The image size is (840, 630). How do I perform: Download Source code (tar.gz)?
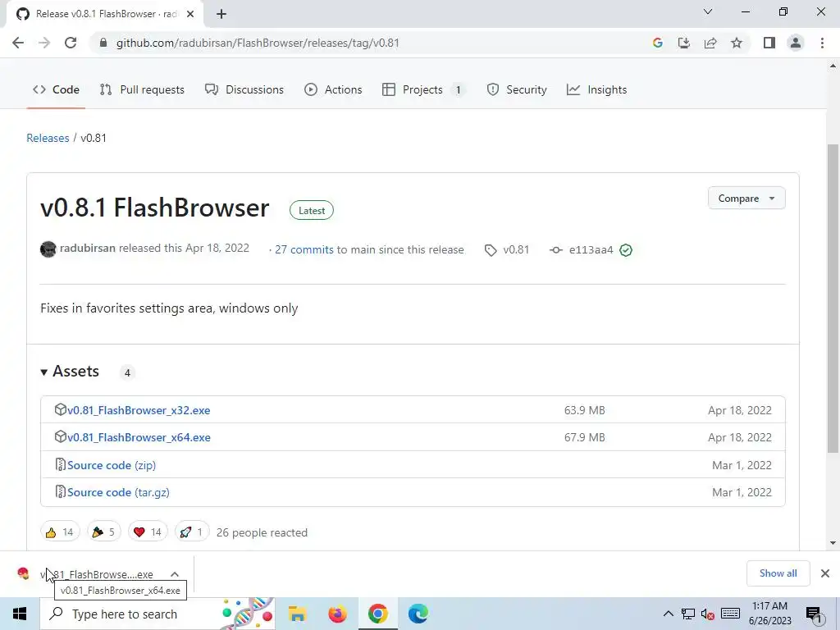118,492
